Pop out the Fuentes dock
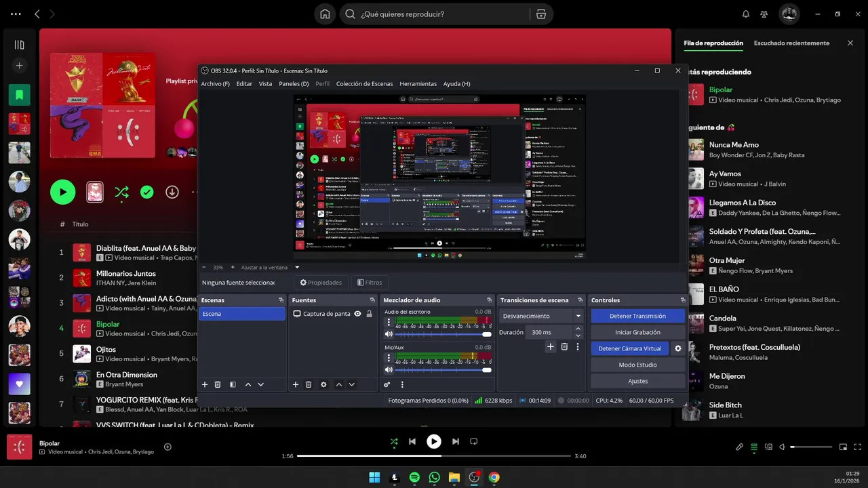 tap(372, 300)
